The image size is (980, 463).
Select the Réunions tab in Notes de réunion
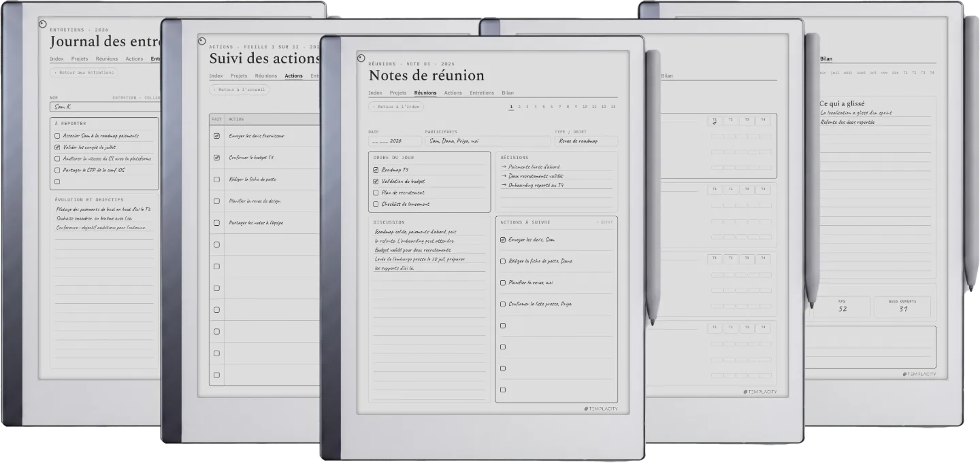[x=425, y=93]
